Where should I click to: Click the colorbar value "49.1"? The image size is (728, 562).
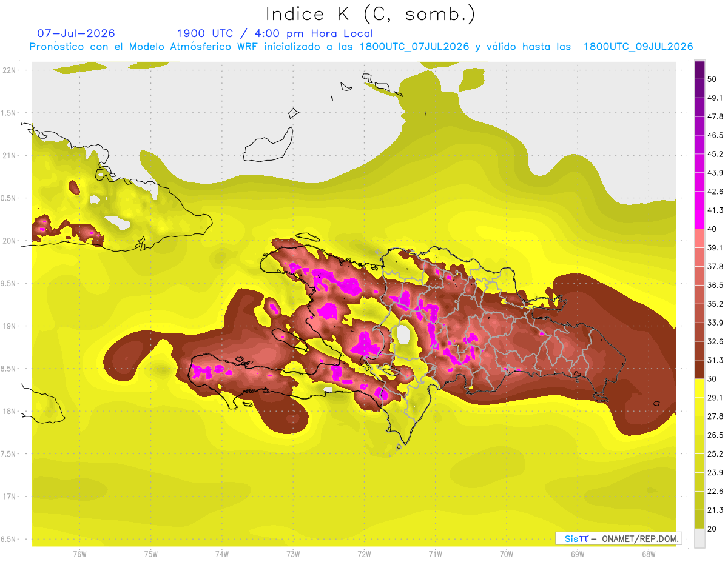[715, 98]
